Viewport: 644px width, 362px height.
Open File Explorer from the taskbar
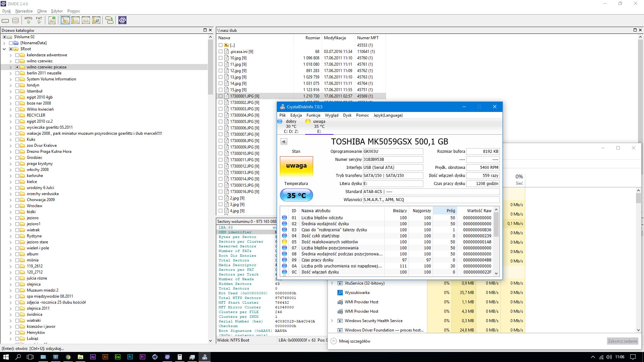80,357
